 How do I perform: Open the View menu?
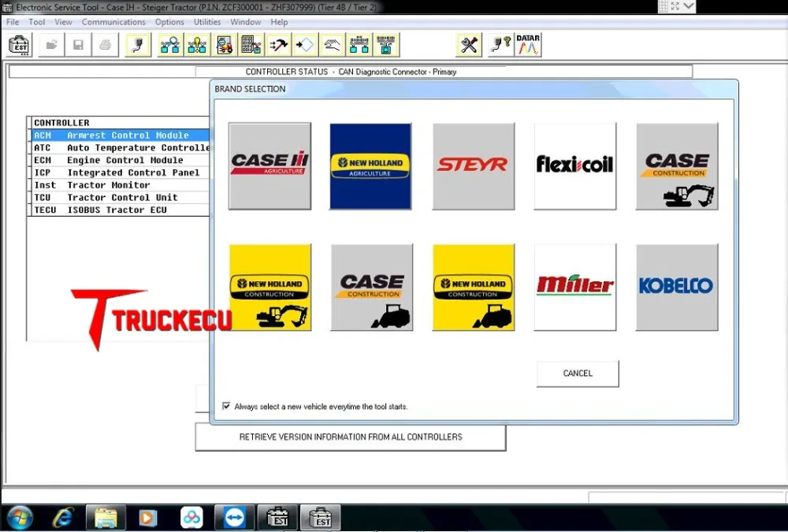(63, 22)
